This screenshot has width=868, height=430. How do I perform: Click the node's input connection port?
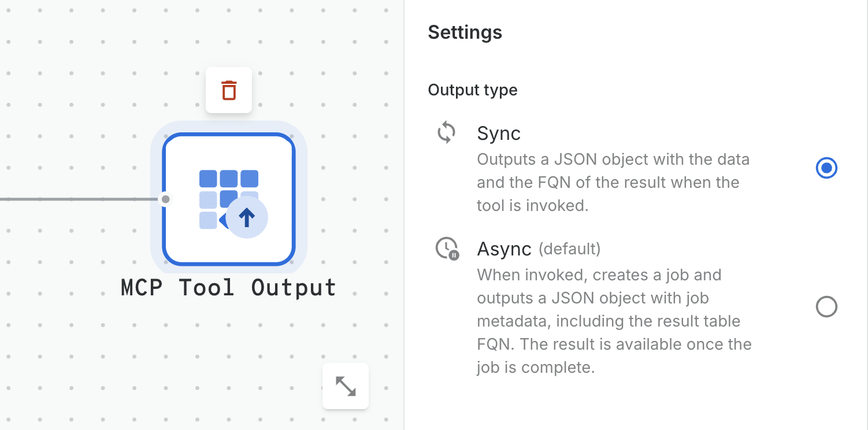coord(165,199)
